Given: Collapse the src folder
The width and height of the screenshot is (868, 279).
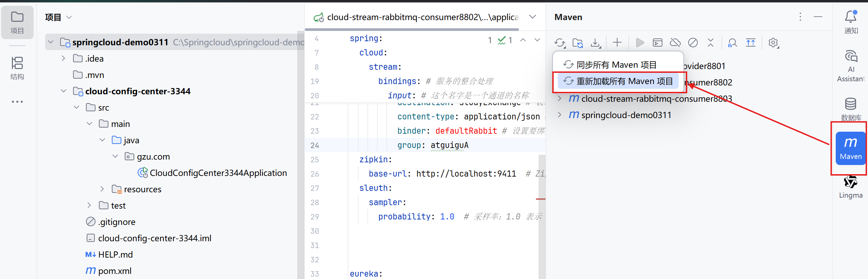Looking at the screenshot, I should tap(76, 108).
